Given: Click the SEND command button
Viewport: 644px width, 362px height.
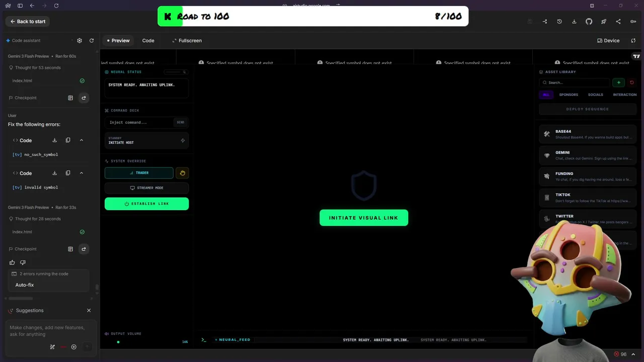Looking at the screenshot, I should pos(180,122).
